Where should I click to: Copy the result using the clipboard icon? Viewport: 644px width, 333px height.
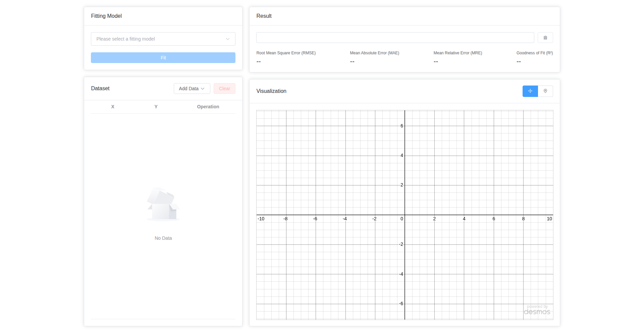pos(545,37)
